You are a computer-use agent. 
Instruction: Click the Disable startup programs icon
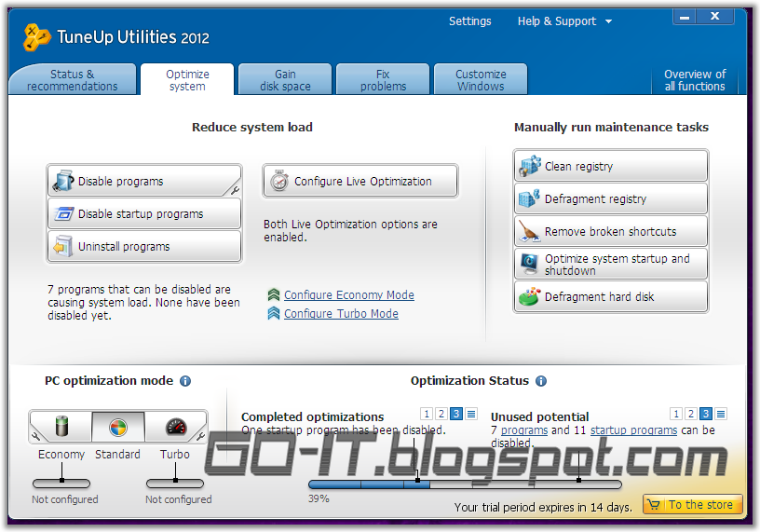tap(63, 213)
